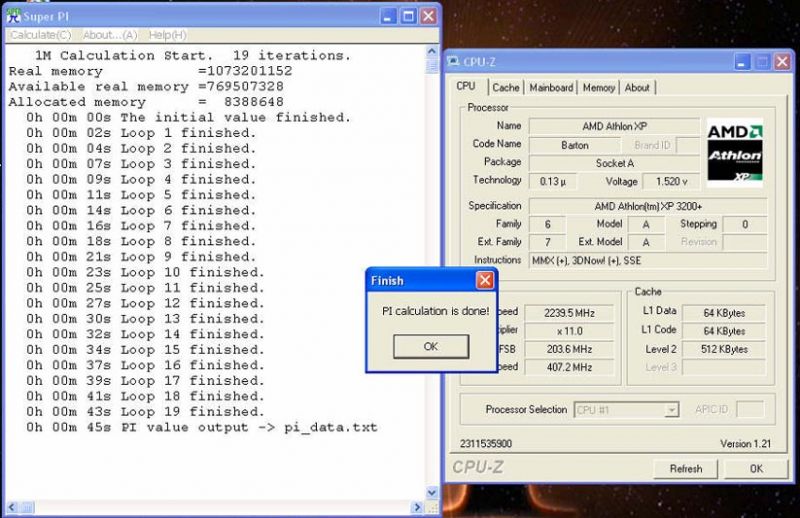The width and height of the screenshot is (800, 518).
Task: Click the '1M Calculation Start' line
Action: (193, 56)
